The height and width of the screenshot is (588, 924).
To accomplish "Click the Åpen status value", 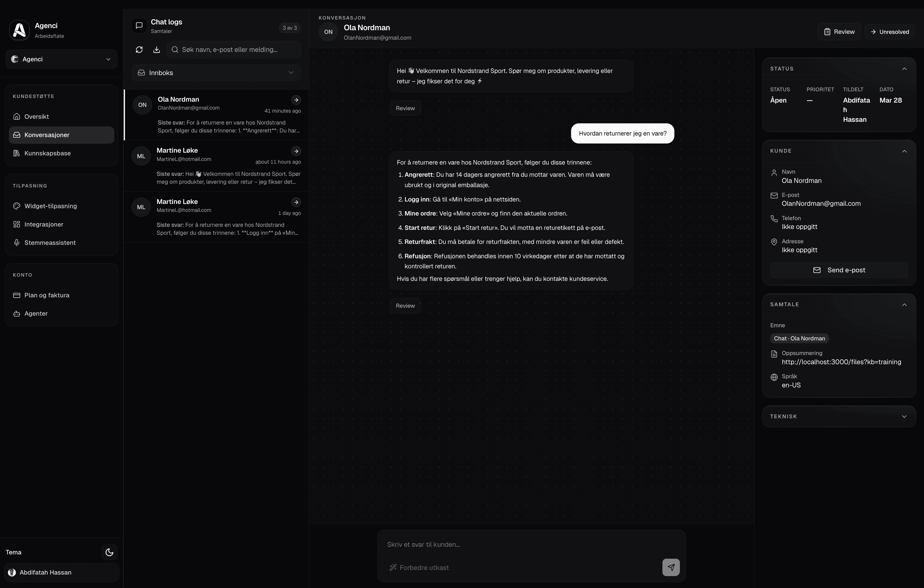I will [778, 100].
